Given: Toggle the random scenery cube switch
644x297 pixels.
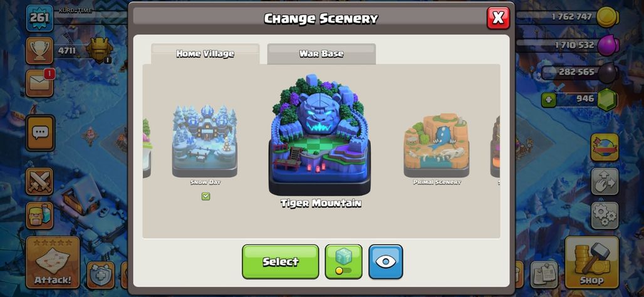Looking at the screenshot, I should [x=343, y=262].
